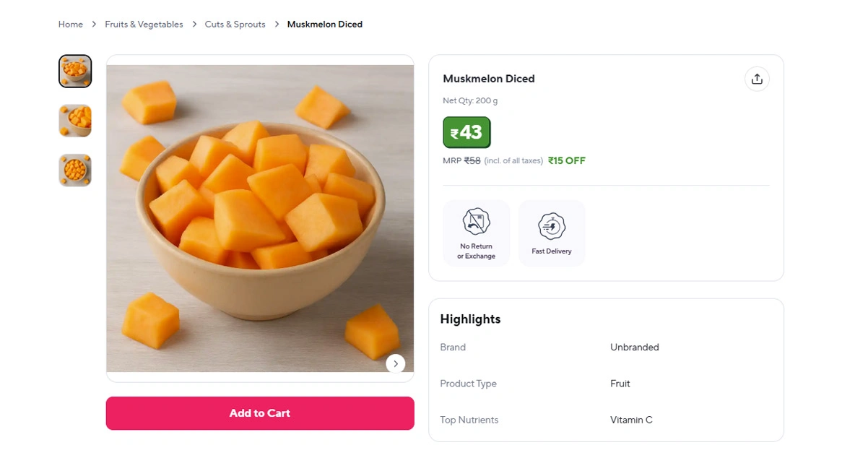The image size is (868, 458).
Task: Click the ₹15 OFF discount label
Action: coord(567,160)
